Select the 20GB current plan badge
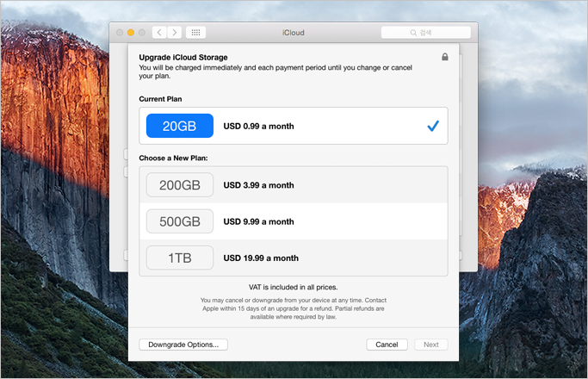 coord(180,126)
